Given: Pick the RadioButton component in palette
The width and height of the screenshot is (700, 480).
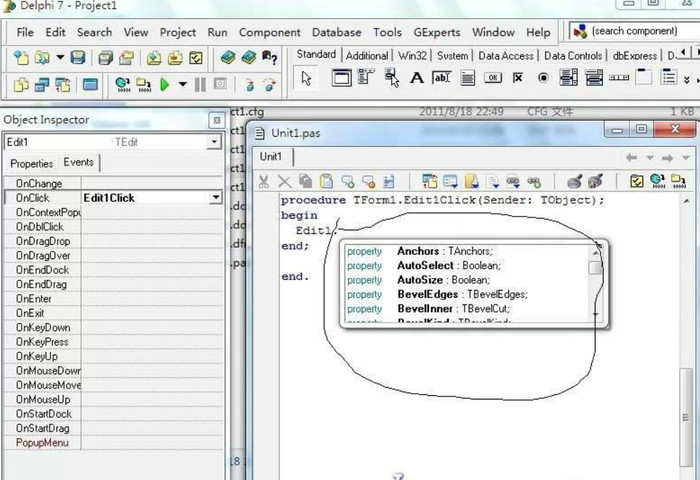Looking at the screenshot, I should coord(543,77).
